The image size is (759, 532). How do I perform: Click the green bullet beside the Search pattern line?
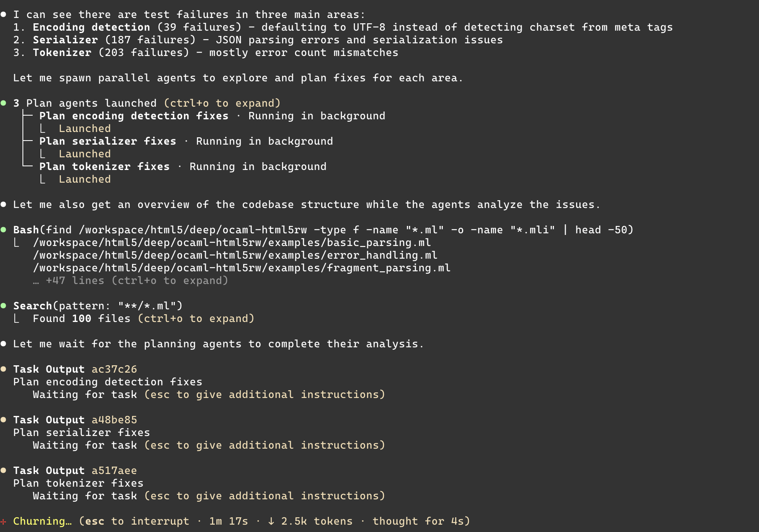tap(4, 306)
